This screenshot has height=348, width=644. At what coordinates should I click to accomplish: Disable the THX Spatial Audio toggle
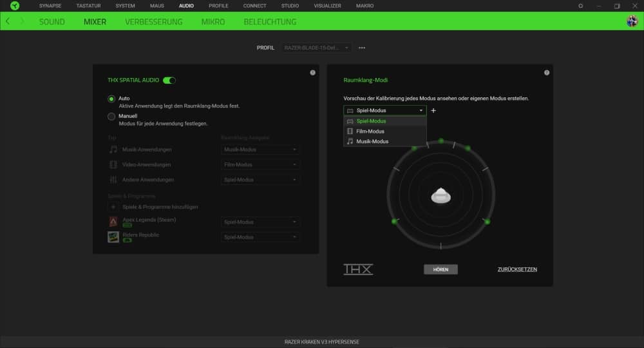(169, 81)
